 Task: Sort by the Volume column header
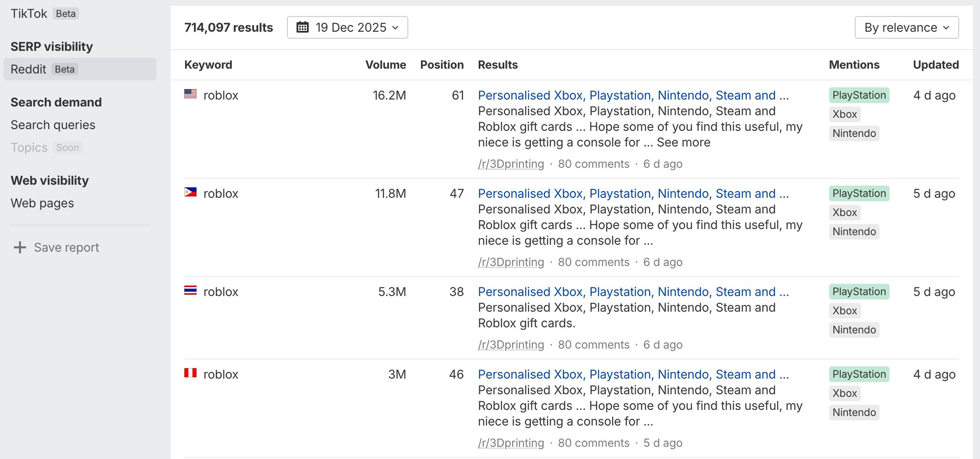[385, 65]
